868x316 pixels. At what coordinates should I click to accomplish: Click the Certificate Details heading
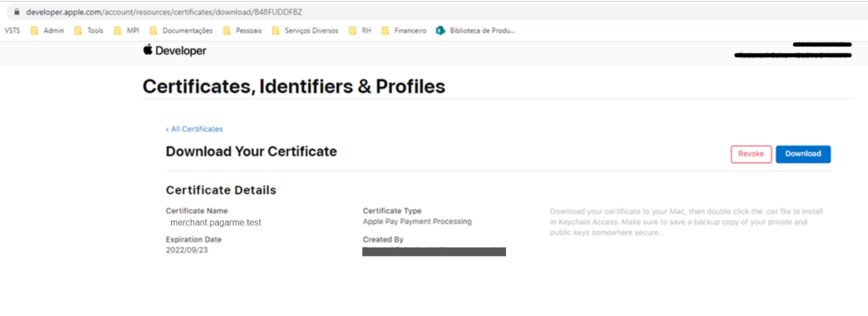pyautogui.click(x=221, y=190)
